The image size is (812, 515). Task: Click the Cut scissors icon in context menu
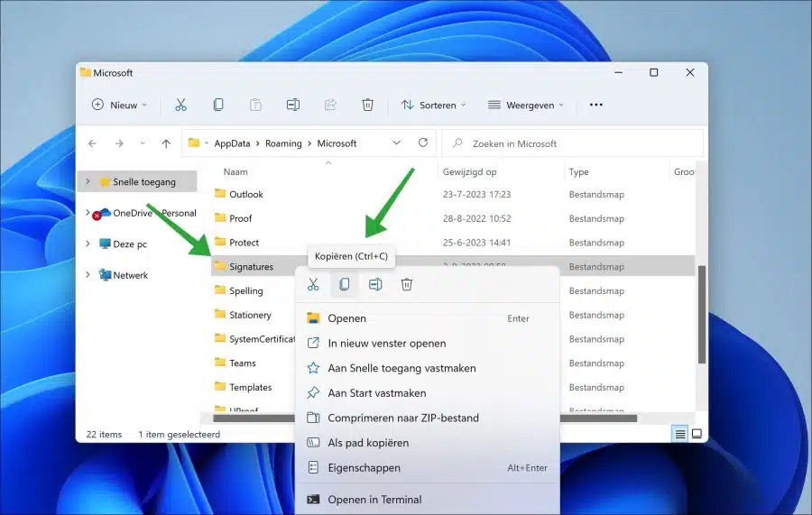tap(313, 284)
